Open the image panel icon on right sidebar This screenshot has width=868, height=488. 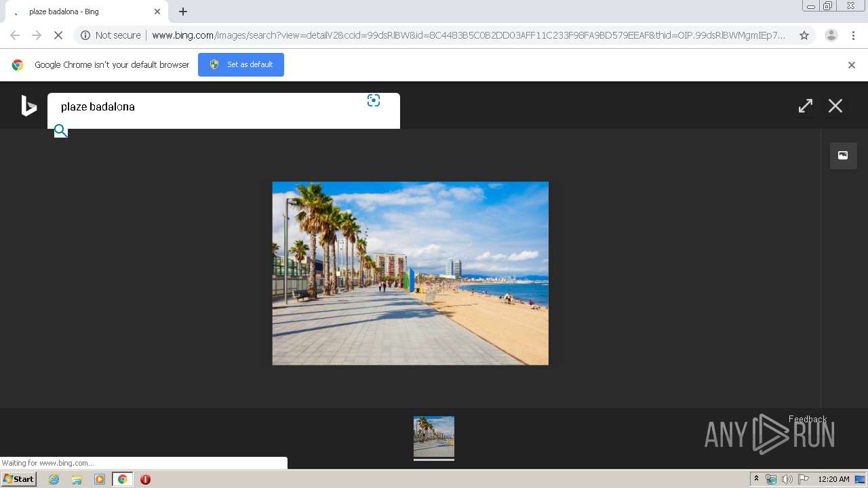[843, 155]
